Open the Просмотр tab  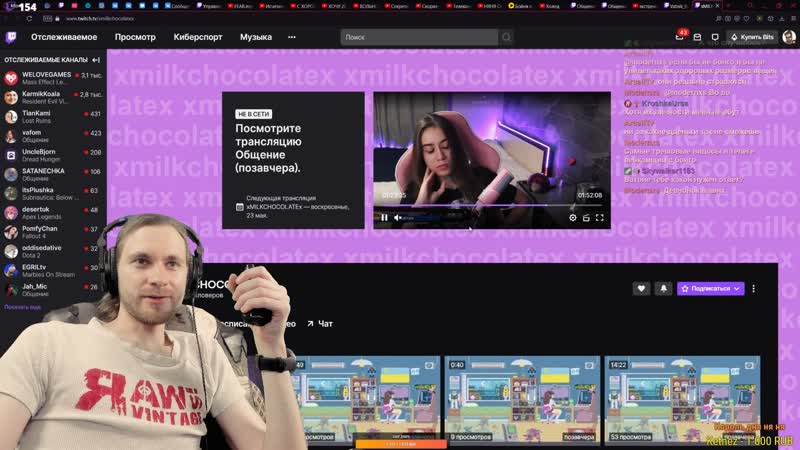(135, 37)
